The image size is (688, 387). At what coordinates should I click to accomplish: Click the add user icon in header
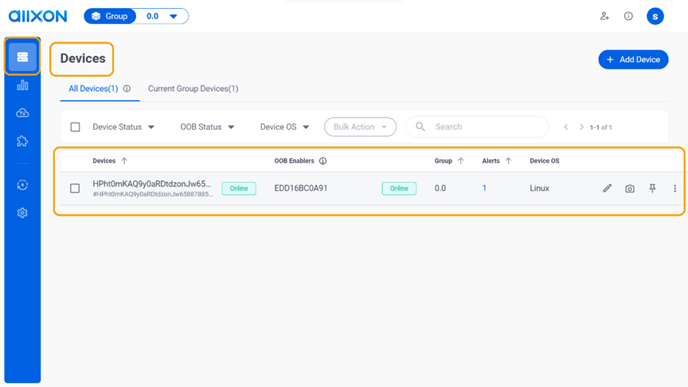(x=605, y=16)
